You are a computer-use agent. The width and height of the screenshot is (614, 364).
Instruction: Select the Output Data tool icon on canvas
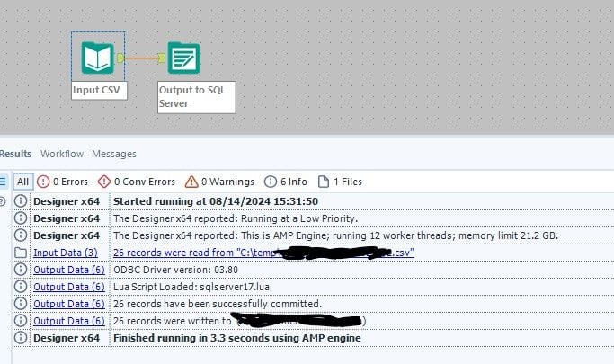pyautogui.click(x=183, y=58)
